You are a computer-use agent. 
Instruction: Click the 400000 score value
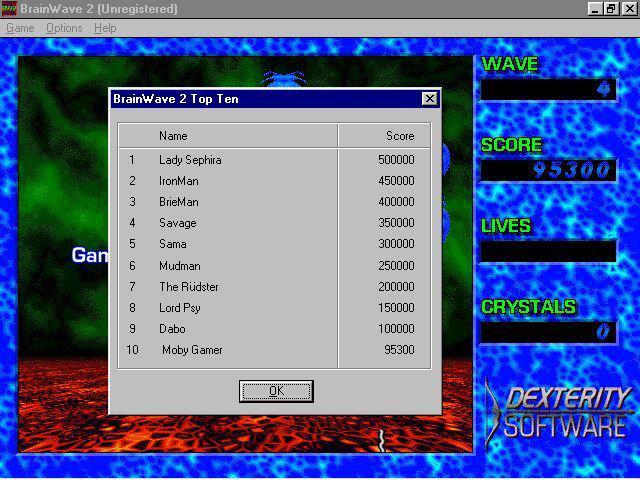tap(396, 202)
